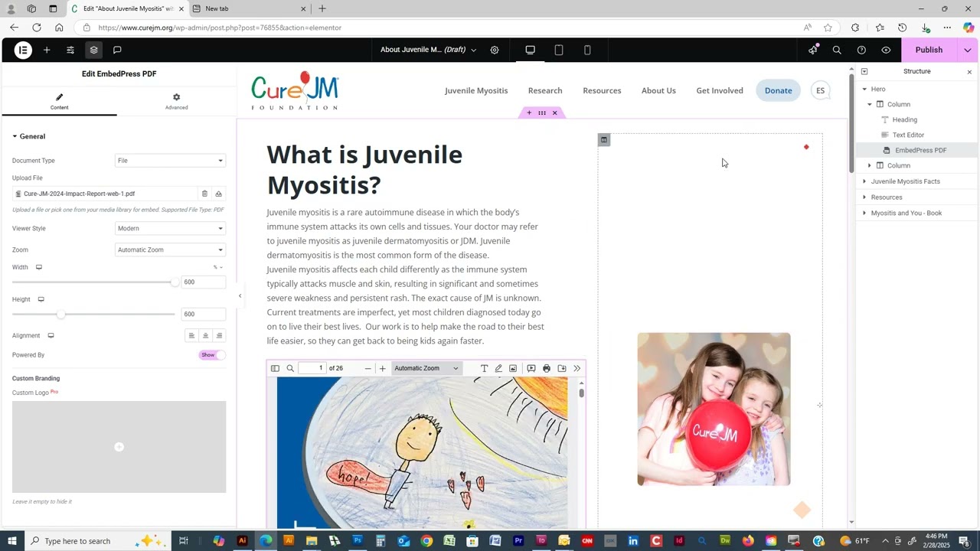Switch to the Advanced tab
The image size is (980, 551).
(x=176, y=102)
